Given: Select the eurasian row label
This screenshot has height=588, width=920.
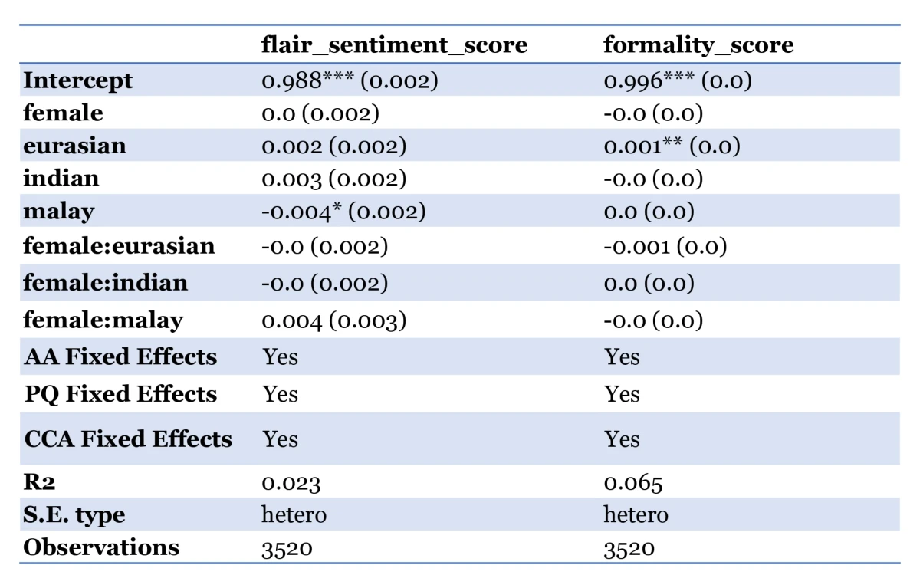Looking at the screenshot, I should [x=74, y=146].
